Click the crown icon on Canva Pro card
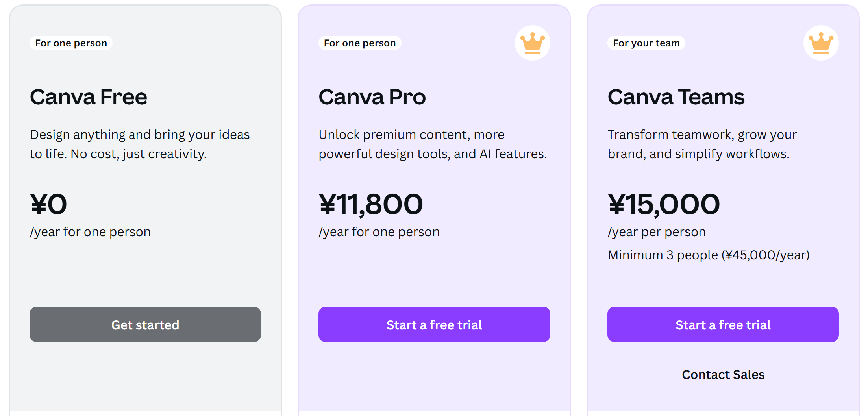Screen dimensions: 868x416 tap(532, 43)
